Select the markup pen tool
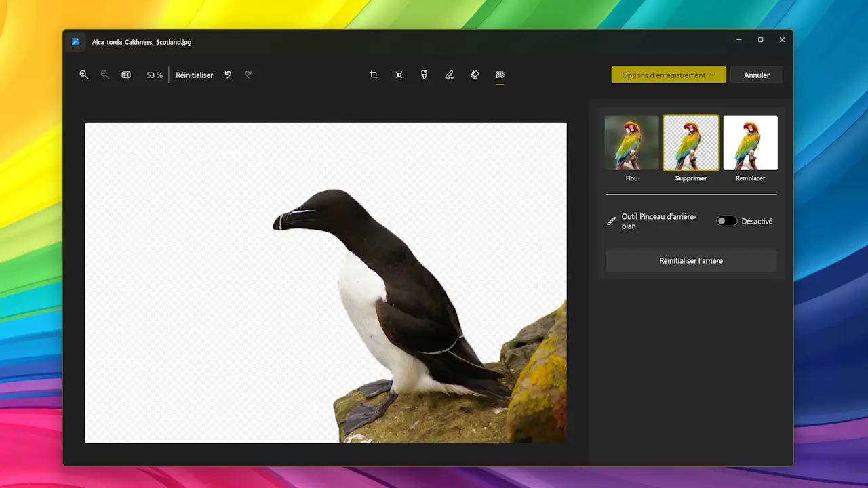868x488 pixels. [x=449, y=75]
